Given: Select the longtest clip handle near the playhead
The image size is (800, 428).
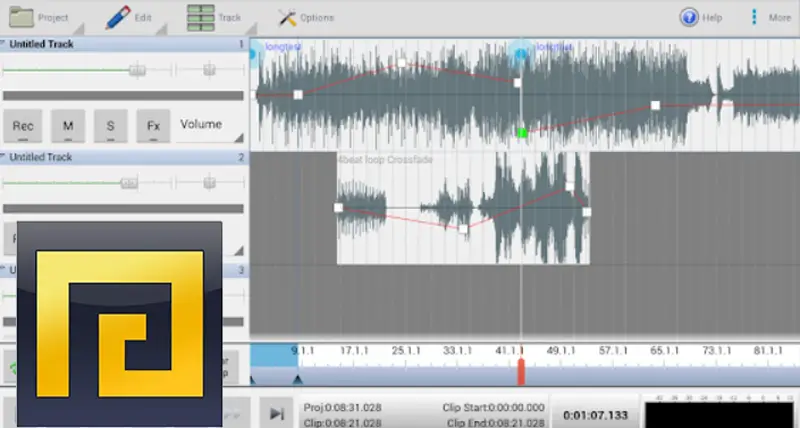Looking at the screenshot, I should (520, 54).
